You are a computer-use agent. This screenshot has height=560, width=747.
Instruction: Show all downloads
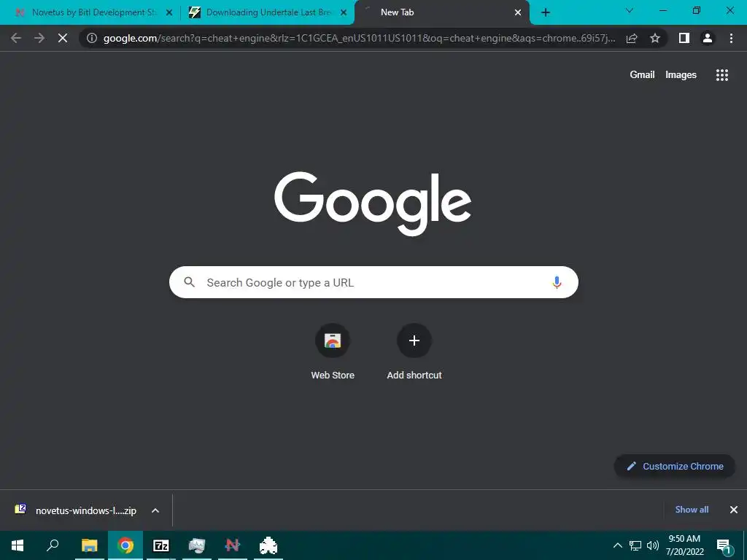coord(692,510)
